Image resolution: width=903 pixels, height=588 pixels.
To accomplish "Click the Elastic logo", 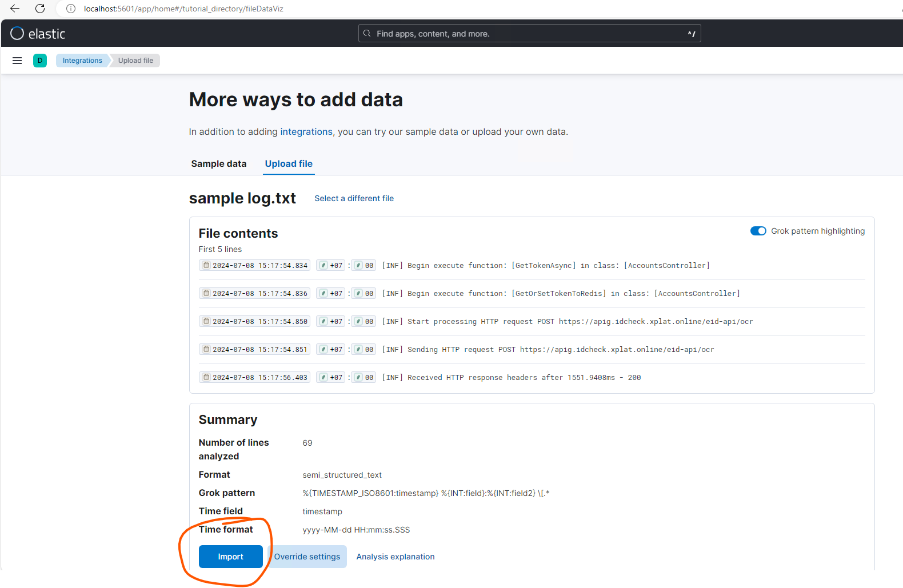I will pos(38,34).
